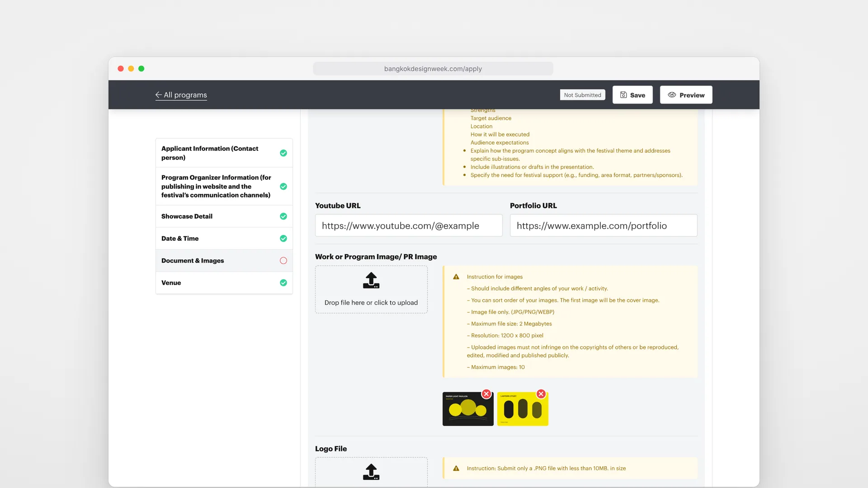868x488 pixels.
Task: Click the browser address bar bangkokdesignweek.com/apply
Action: click(x=433, y=69)
